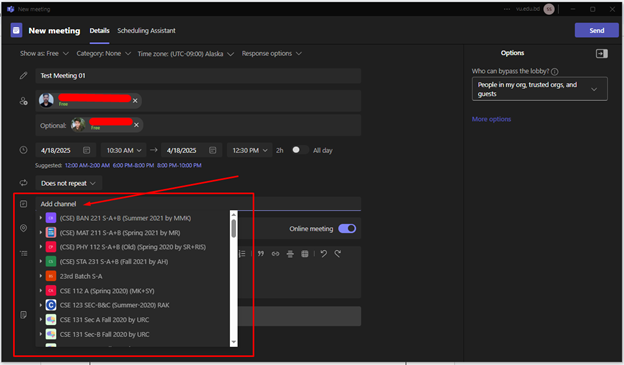The height and width of the screenshot is (365, 624).
Task: Click the channel list scroll up arrow
Action: coord(234,215)
